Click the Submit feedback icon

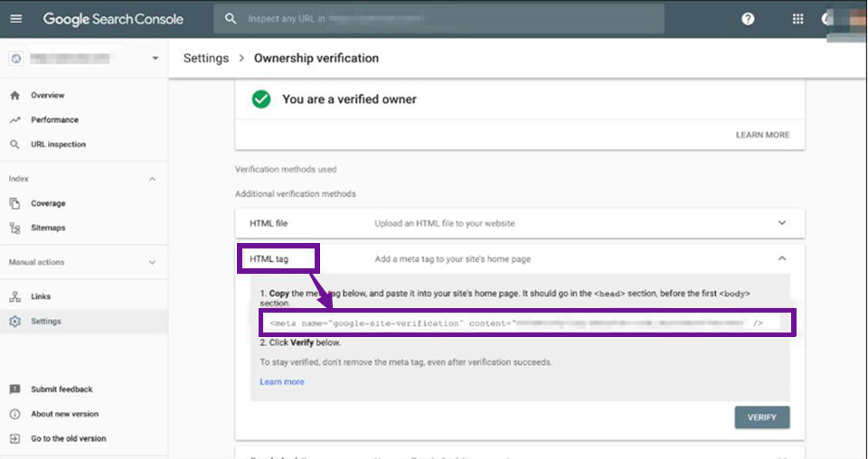[15, 389]
